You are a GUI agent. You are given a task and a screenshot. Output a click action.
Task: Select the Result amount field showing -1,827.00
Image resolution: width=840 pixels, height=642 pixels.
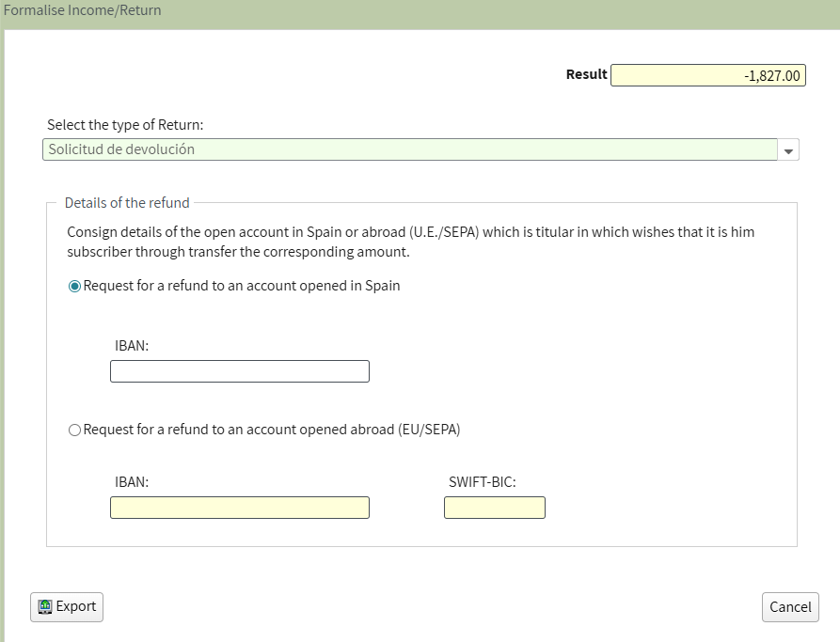[708, 75]
